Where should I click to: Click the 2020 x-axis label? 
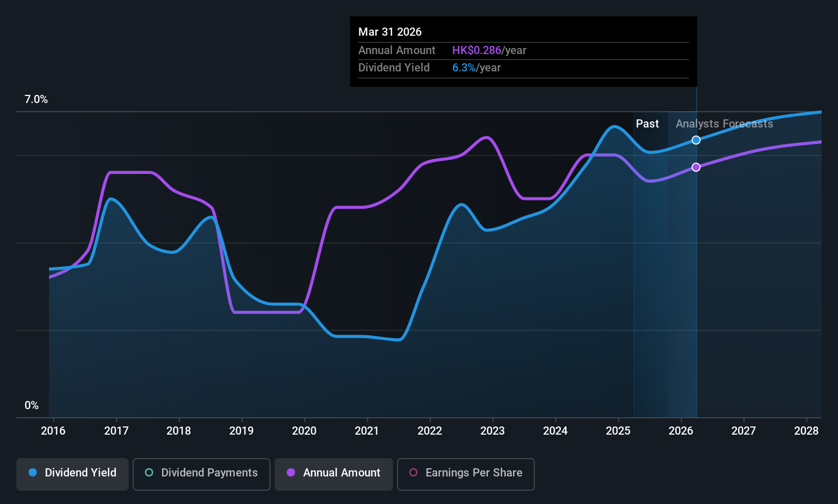point(304,431)
